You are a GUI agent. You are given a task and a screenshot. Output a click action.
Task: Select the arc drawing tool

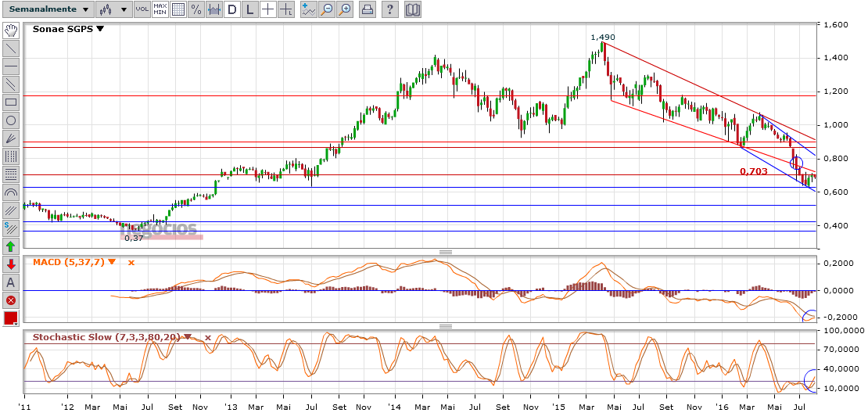pos(11,192)
